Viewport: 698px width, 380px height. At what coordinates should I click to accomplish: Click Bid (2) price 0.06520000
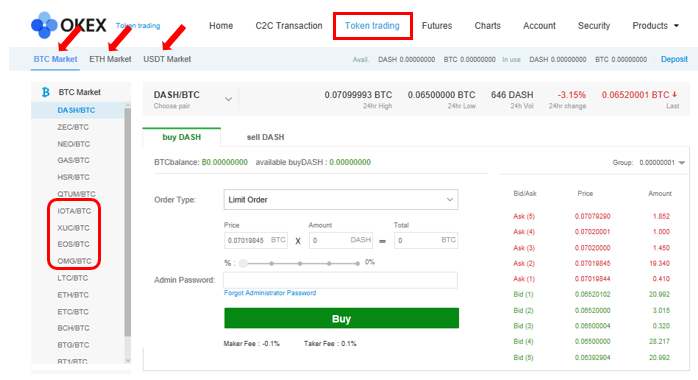click(592, 311)
